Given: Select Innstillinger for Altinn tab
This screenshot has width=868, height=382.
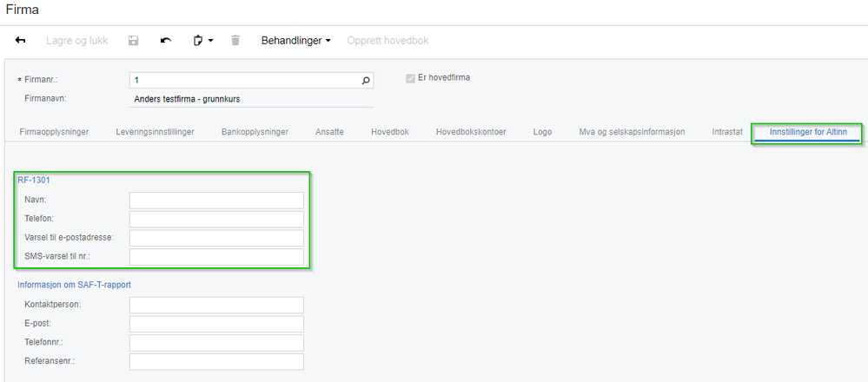Looking at the screenshot, I should pyautogui.click(x=808, y=133).
